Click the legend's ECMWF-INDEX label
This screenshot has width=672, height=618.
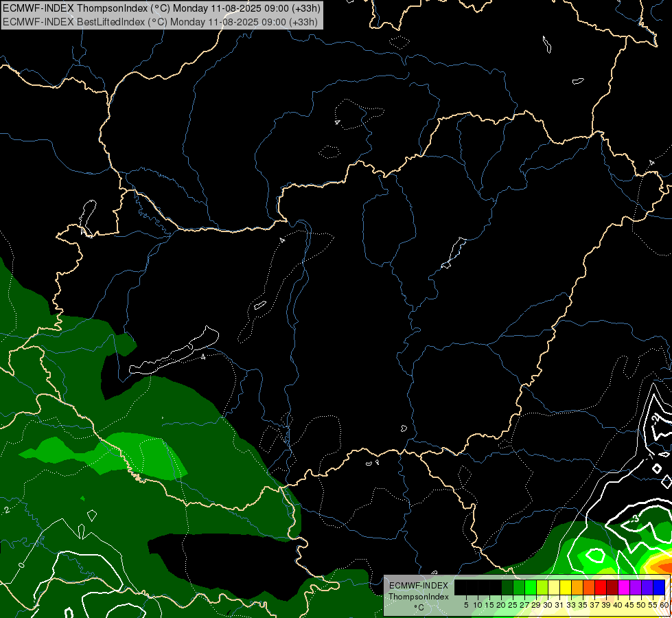click(419, 586)
